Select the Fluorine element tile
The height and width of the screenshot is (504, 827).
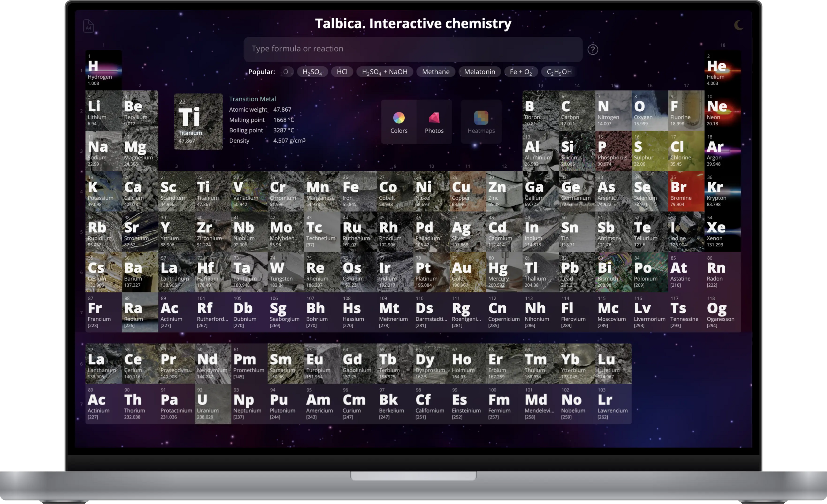point(686,110)
